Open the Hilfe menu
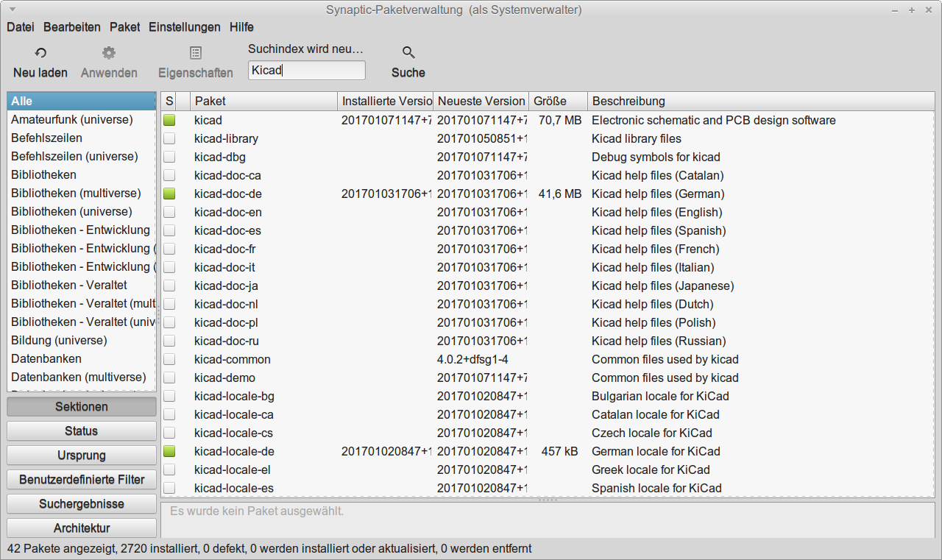Screen dimensions: 942x560 (241, 27)
